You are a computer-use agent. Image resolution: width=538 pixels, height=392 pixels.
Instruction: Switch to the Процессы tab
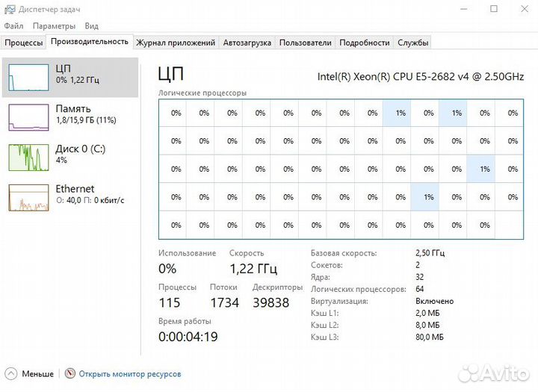click(x=24, y=43)
